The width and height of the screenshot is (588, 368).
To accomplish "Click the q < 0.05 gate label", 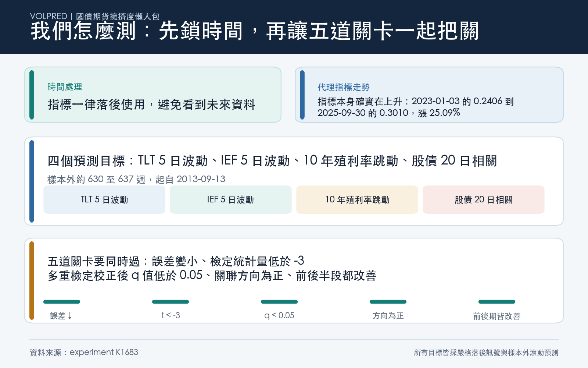I will tap(279, 315).
